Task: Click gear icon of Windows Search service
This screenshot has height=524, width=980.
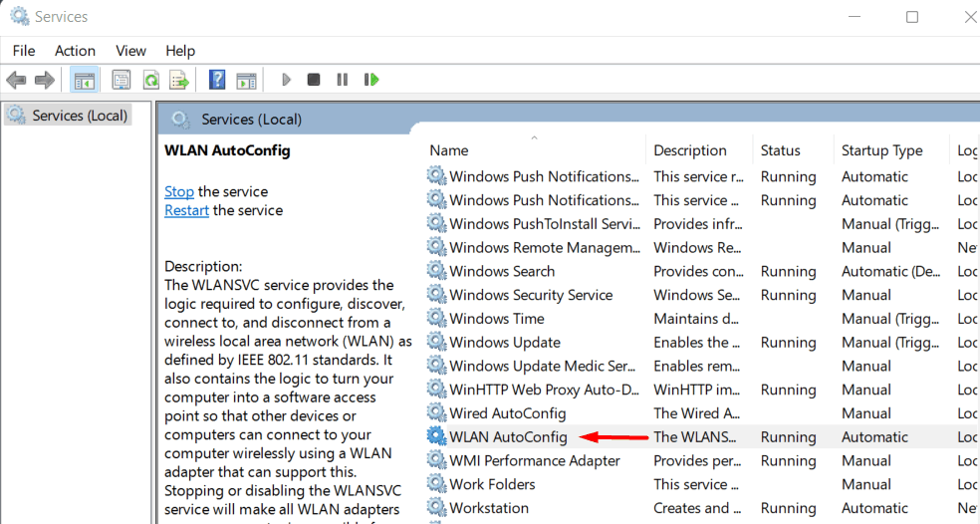Action: pos(437,271)
